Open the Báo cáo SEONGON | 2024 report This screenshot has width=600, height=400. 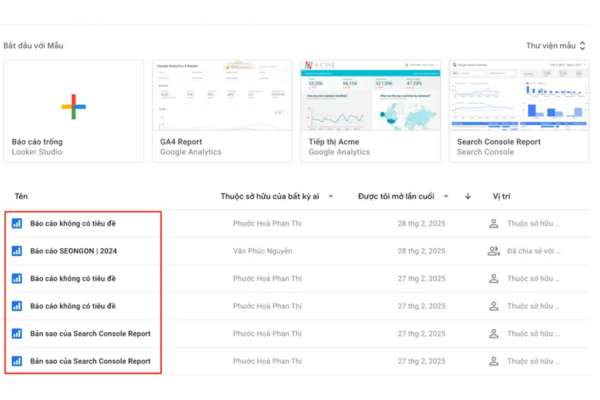click(73, 251)
